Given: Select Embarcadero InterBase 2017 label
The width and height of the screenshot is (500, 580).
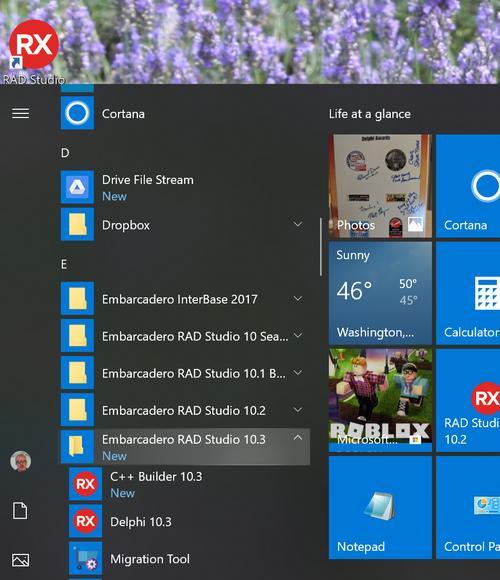Looking at the screenshot, I should (x=180, y=299).
